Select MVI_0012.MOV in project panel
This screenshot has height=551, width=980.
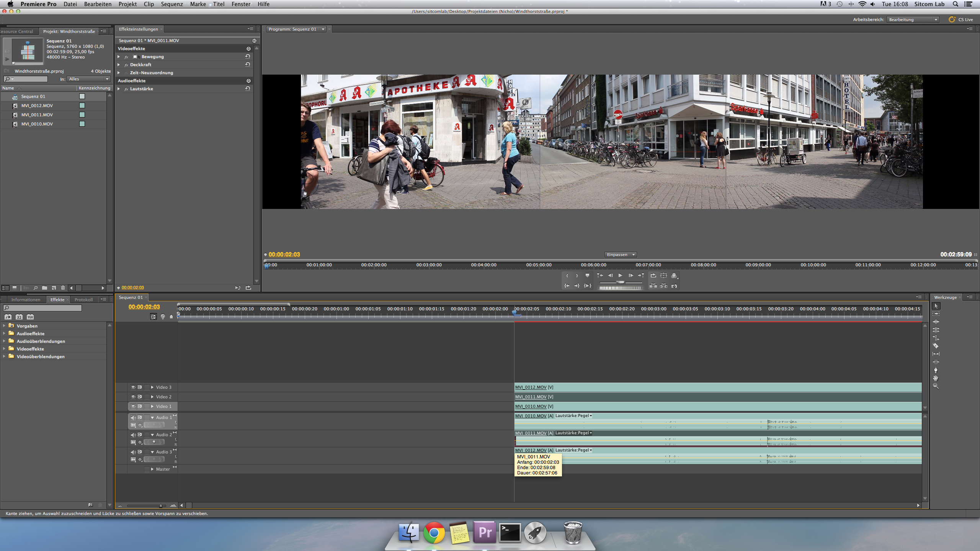tap(37, 106)
